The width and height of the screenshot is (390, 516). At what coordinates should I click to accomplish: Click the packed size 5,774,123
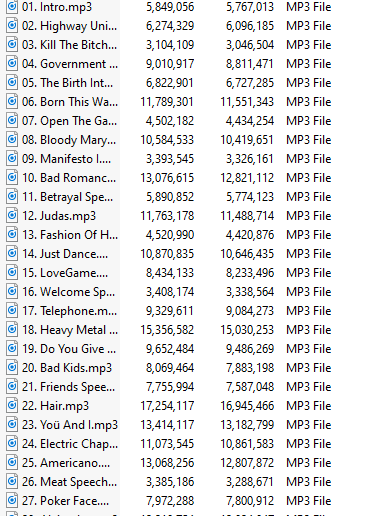(250, 197)
